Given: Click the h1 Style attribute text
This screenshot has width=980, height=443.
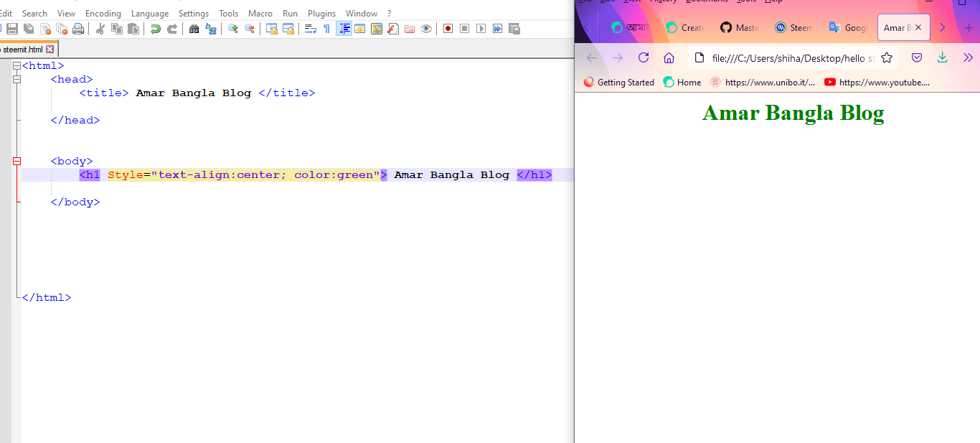Looking at the screenshot, I should click(x=244, y=174).
